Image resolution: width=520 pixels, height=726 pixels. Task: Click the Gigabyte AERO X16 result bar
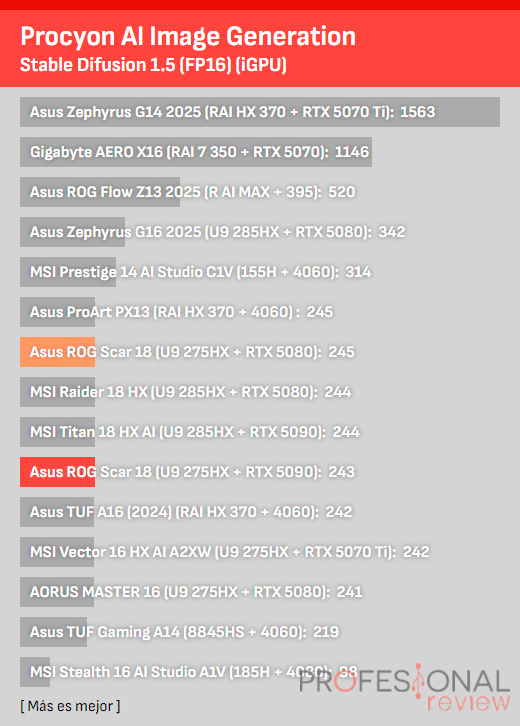196,152
